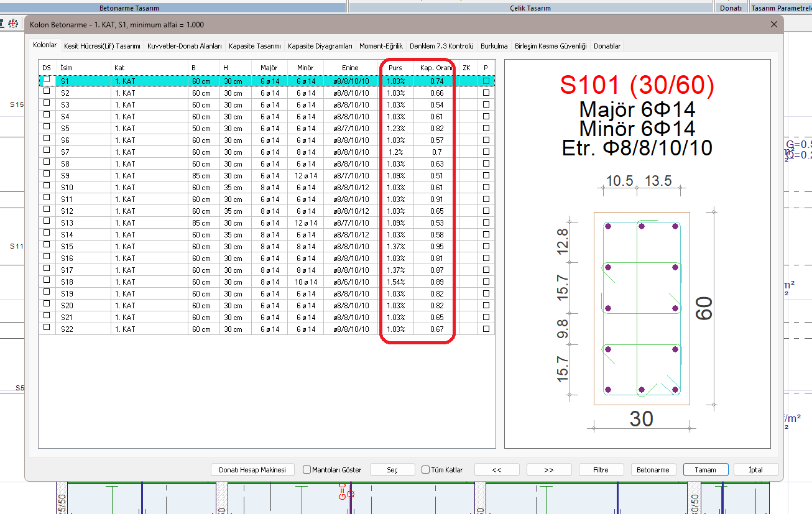The image size is (812, 514).
Task: Click the Betonarme button
Action: [x=653, y=470]
